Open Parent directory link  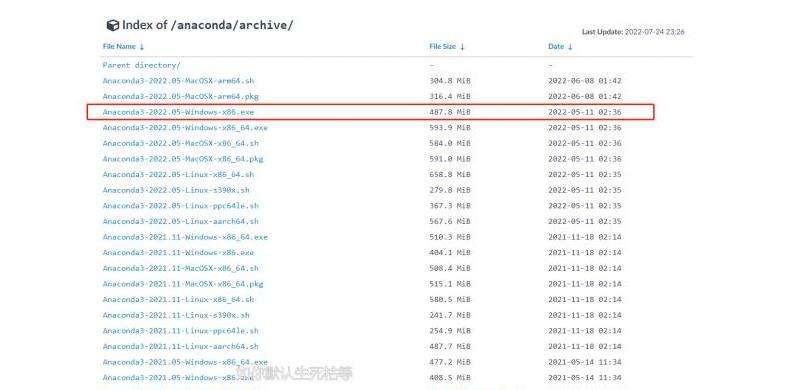141,65
